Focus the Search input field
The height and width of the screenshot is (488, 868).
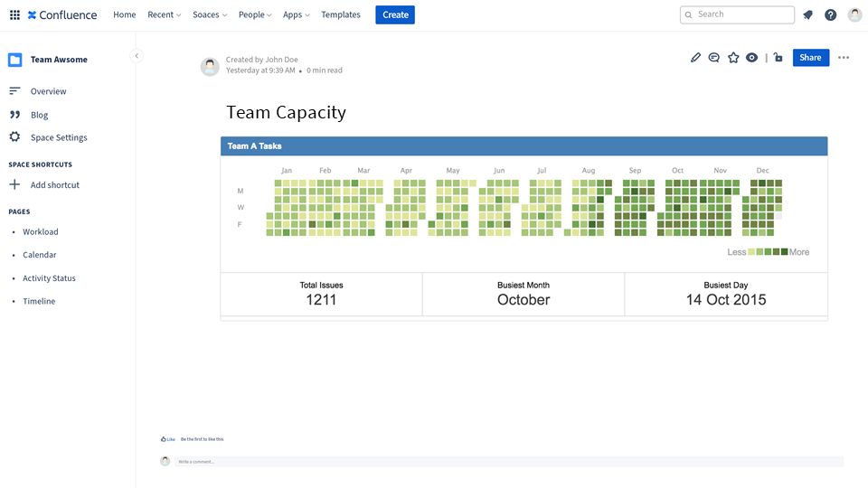tap(738, 15)
